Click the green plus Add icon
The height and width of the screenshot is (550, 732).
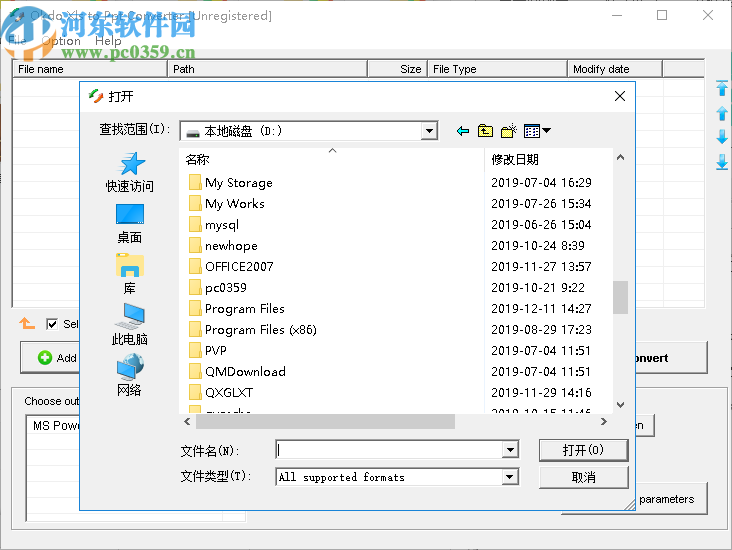click(x=45, y=358)
